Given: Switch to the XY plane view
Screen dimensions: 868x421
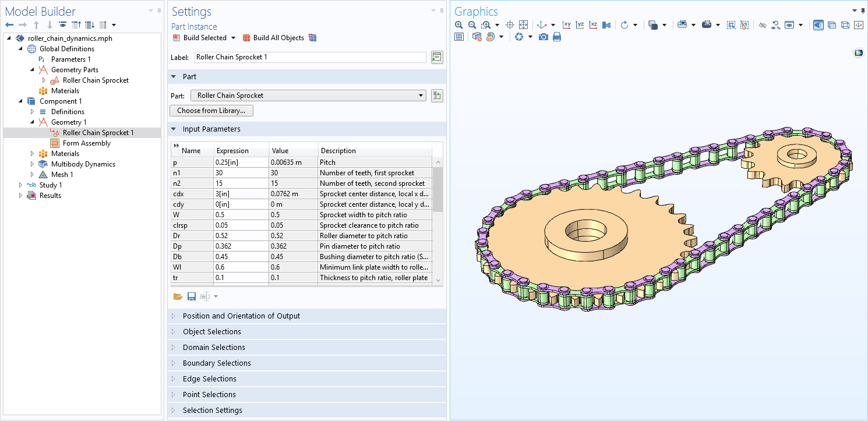Looking at the screenshot, I should [x=566, y=25].
